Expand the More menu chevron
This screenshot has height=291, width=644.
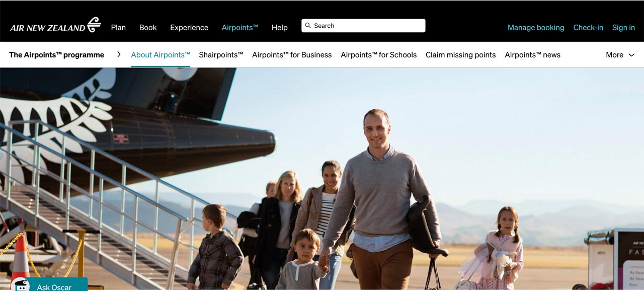[x=631, y=55]
